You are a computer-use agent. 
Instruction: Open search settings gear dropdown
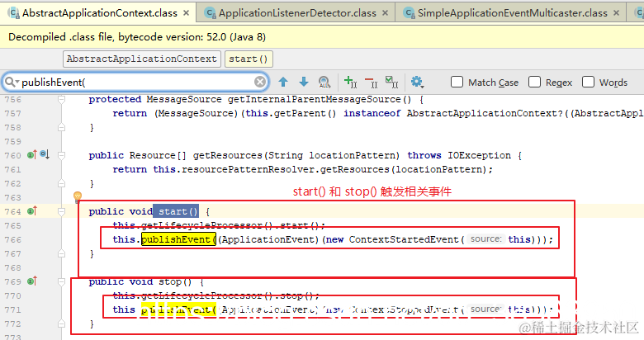(417, 83)
